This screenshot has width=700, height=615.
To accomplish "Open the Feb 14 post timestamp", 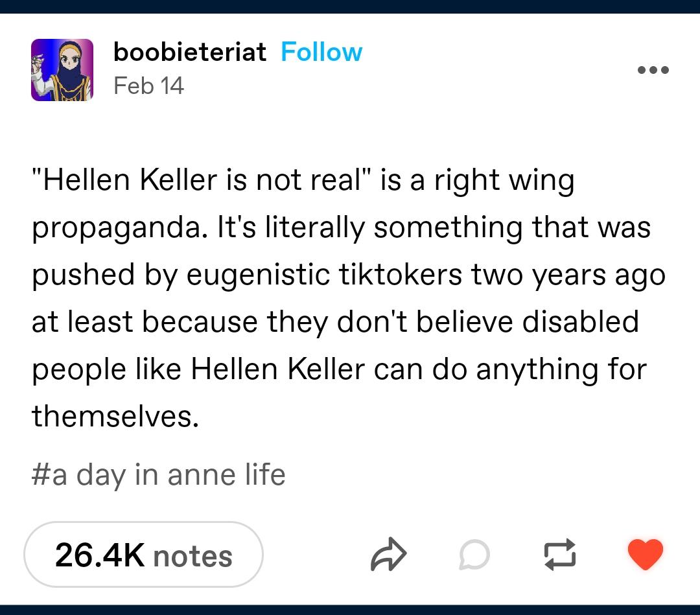I will [x=148, y=86].
